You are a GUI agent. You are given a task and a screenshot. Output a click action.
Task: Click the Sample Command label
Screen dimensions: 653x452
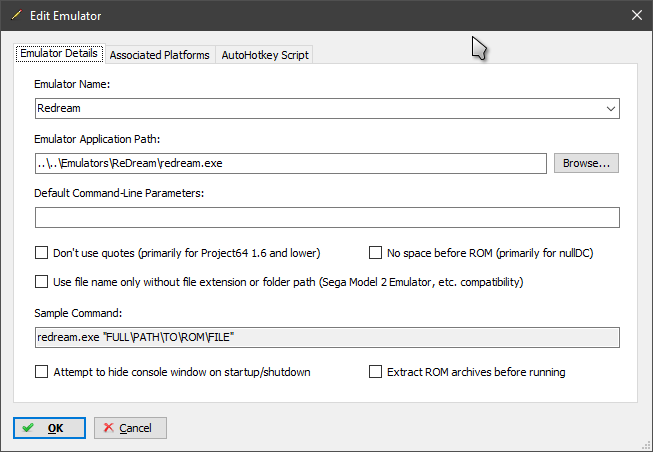(x=78, y=313)
